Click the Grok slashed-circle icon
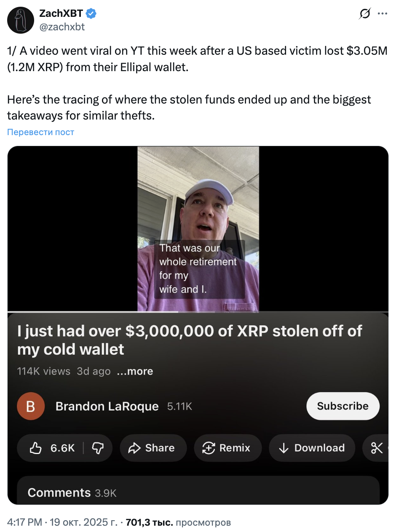Viewport: 396px width, 532px height. tap(364, 14)
